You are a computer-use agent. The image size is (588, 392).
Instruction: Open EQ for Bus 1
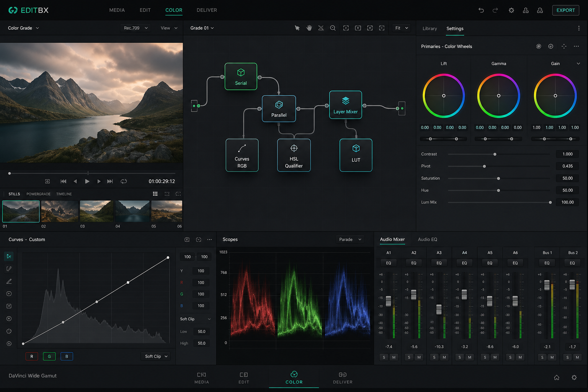547,263
